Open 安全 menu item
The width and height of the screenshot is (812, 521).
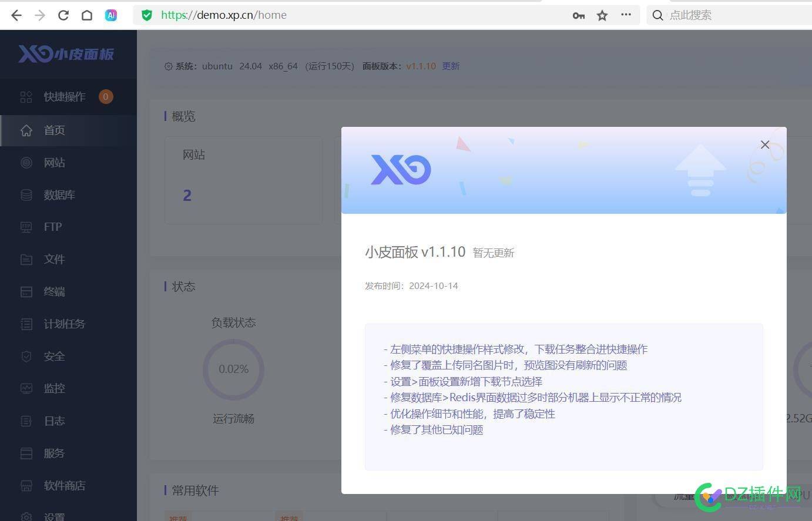pyautogui.click(x=68, y=356)
